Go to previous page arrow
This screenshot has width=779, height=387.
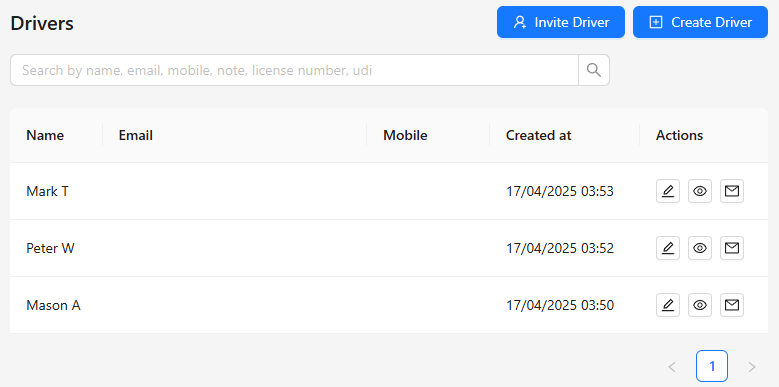(672, 367)
